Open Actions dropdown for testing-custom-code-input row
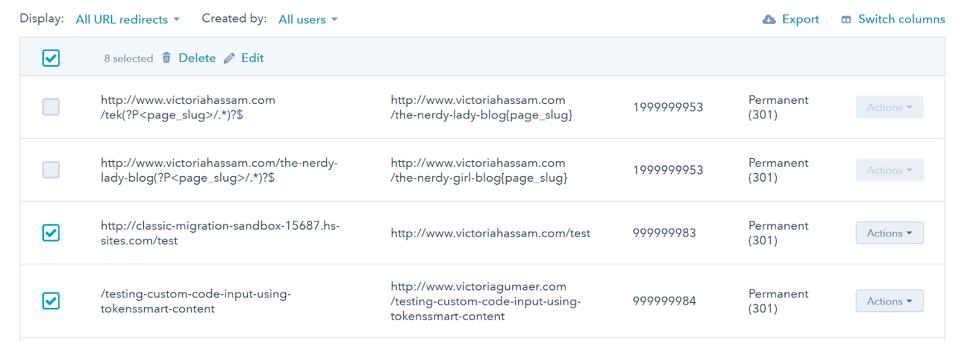Viewport: 980px width, 341px height. pos(889,301)
